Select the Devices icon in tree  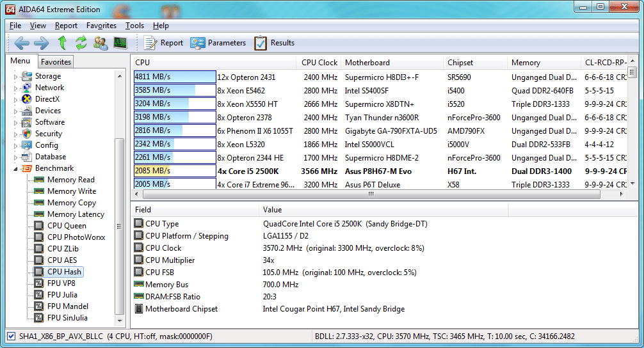27,111
